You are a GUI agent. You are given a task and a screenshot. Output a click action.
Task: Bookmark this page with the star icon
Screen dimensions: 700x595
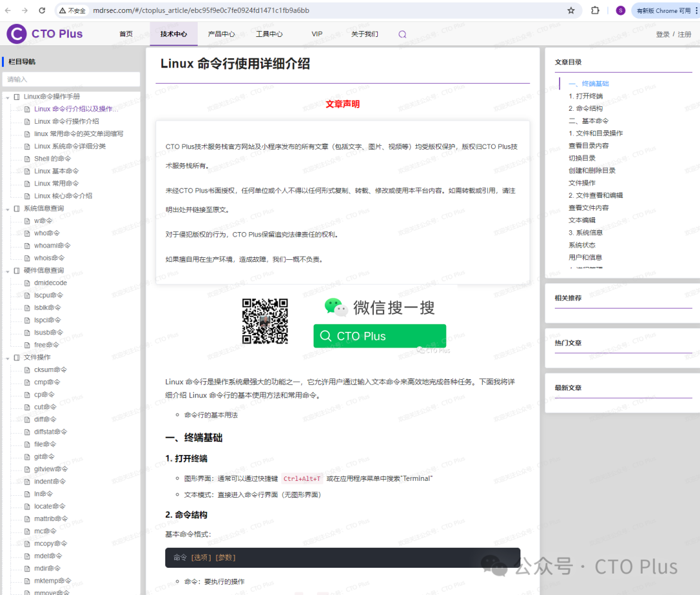click(571, 10)
